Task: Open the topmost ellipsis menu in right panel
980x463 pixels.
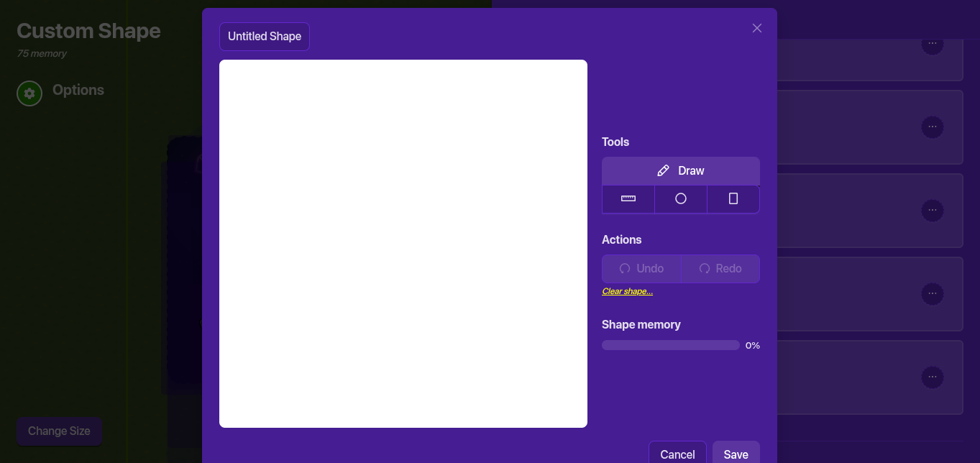Action: (932, 44)
